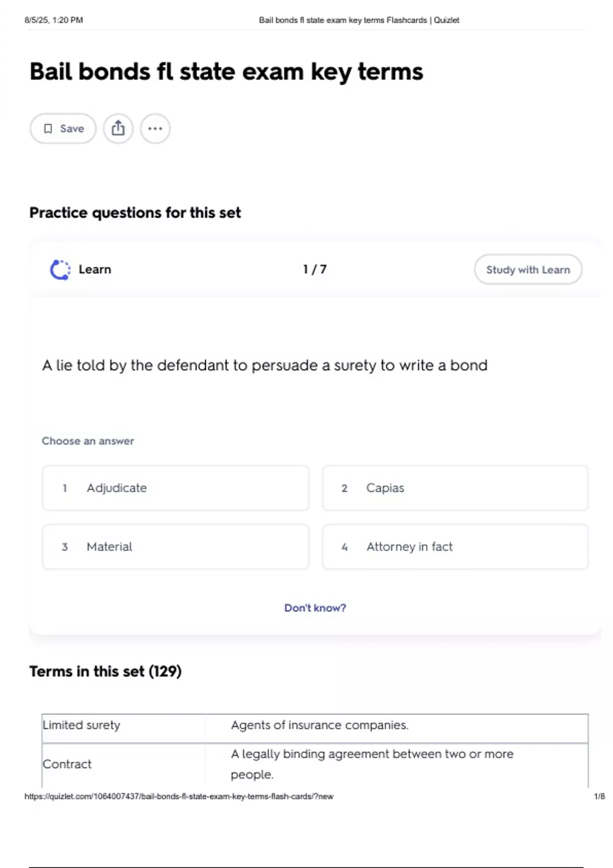Choose answer 4 Attorney in fact
This screenshot has width=613, height=868.
(x=455, y=547)
